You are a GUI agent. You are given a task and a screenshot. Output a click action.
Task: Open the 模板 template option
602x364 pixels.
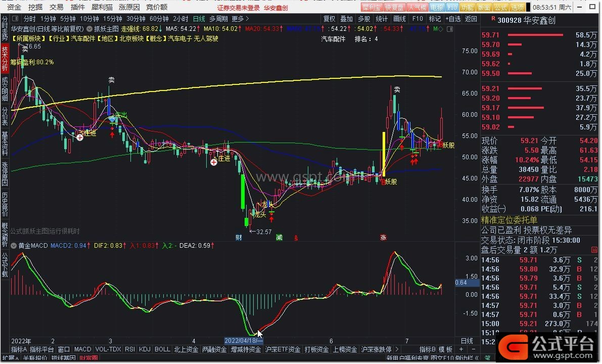(x=445, y=349)
